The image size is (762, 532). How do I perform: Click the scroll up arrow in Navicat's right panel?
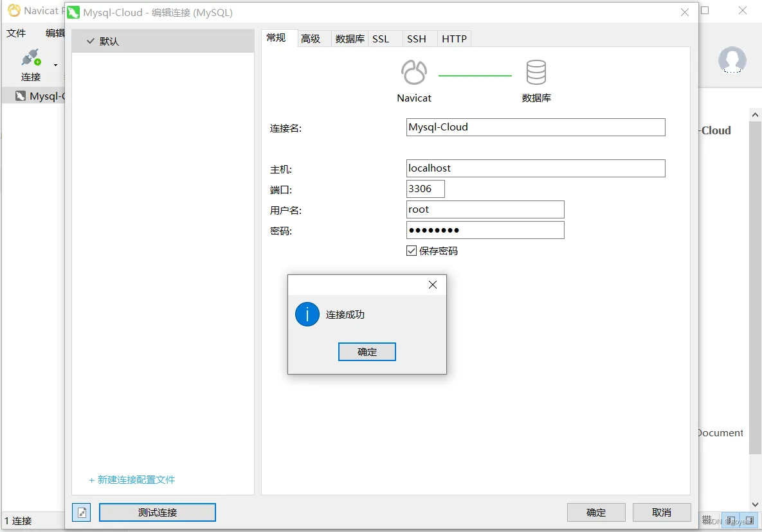[x=755, y=115]
